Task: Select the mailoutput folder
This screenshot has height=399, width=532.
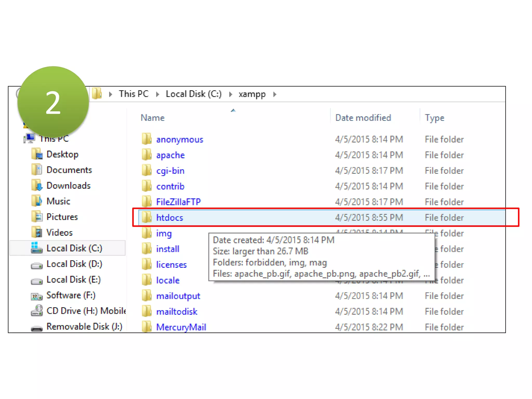Action: click(178, 296)
